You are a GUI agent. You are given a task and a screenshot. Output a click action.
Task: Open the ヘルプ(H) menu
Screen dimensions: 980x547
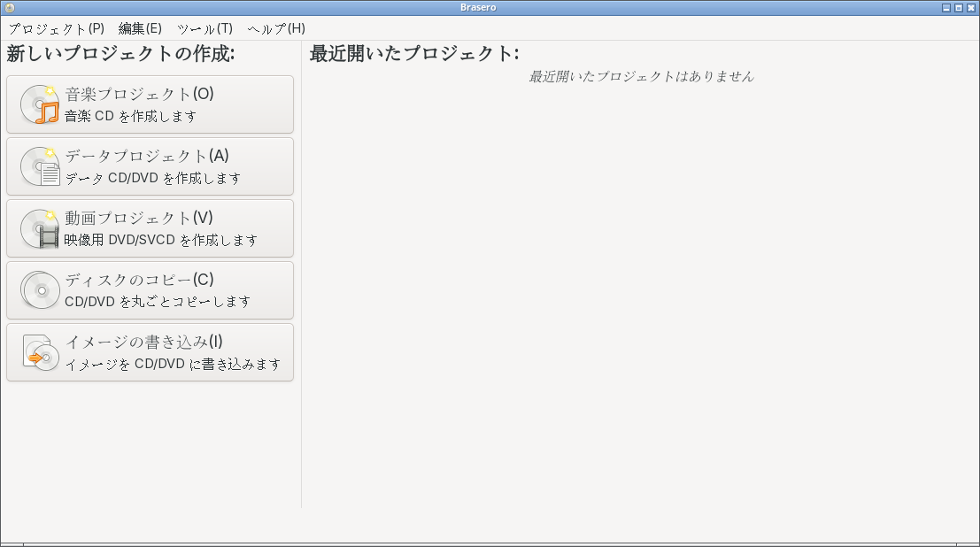pos(276,28)
